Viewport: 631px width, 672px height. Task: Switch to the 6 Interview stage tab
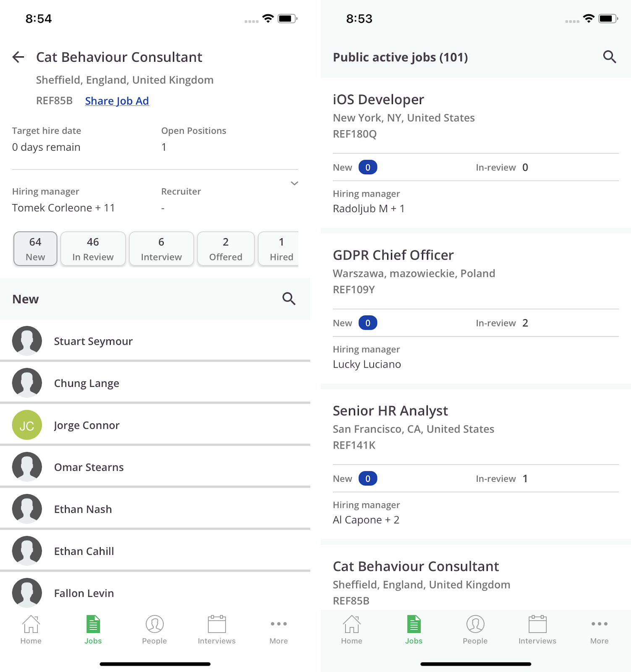click(161, 249)
